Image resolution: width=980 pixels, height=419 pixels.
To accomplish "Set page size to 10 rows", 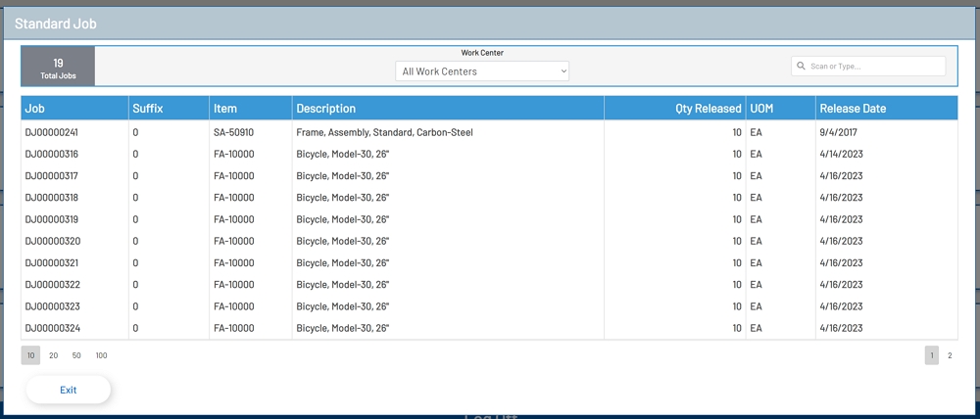I will (31, 355).
